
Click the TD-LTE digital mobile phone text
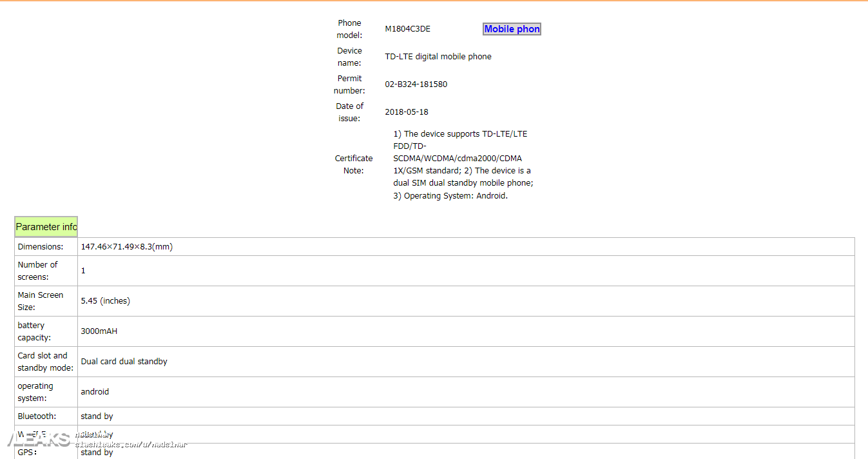coord(438,57)
